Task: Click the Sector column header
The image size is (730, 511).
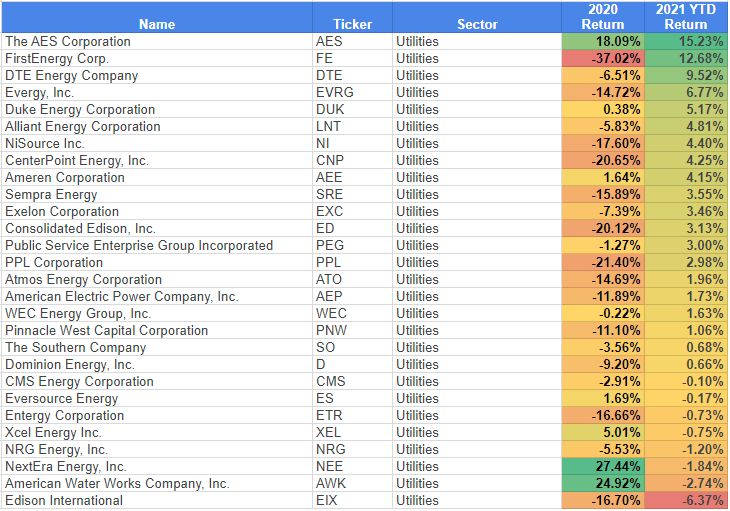Action: click(x=477, y=17)
